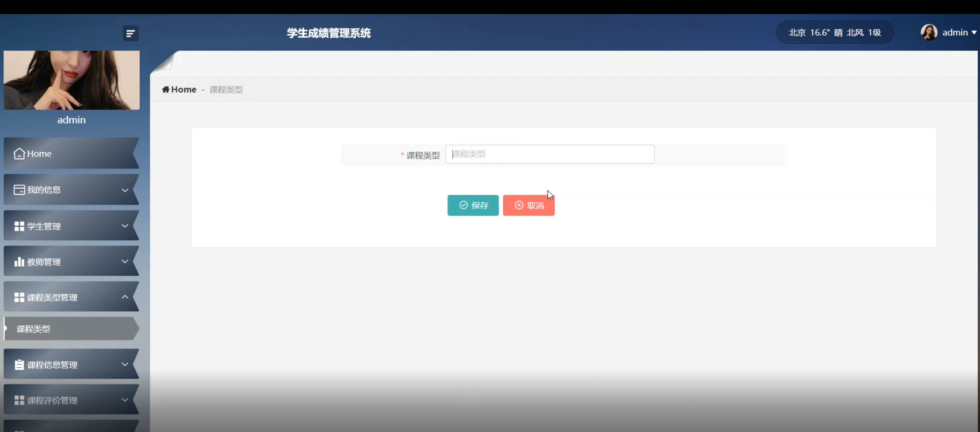The height and width of the screenshot is (432, 980).
Task: Click the 课程类型管理 menu label
Action: point(52,298)
